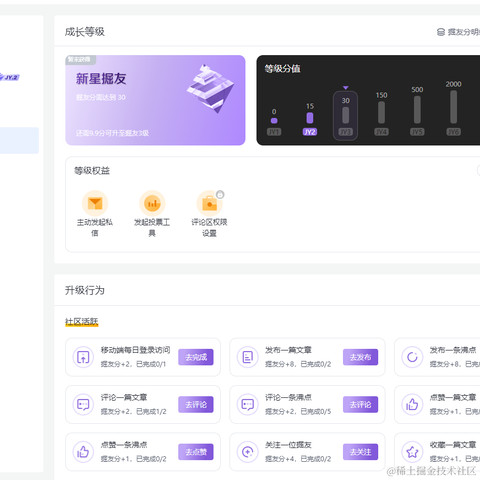Click 掘友分+2 已完成1/2 status text
Image resolution: width=480 pixels, height=480 pixels.
pyautogui.click(x=133, y=412)
